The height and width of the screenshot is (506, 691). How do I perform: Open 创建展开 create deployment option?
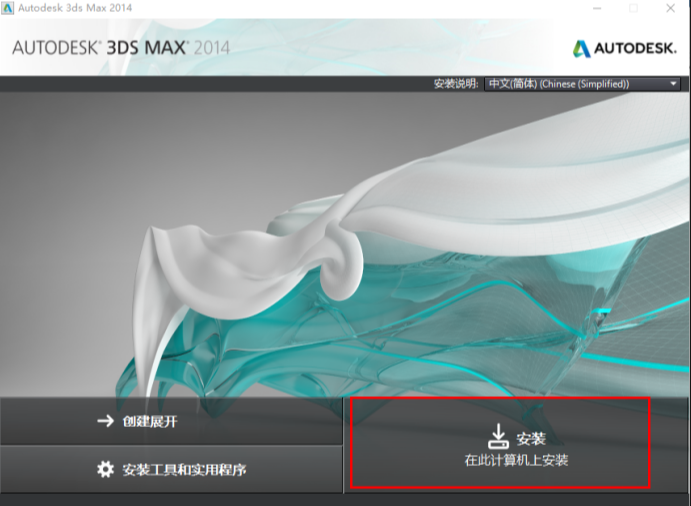click(x=171, y=421)
